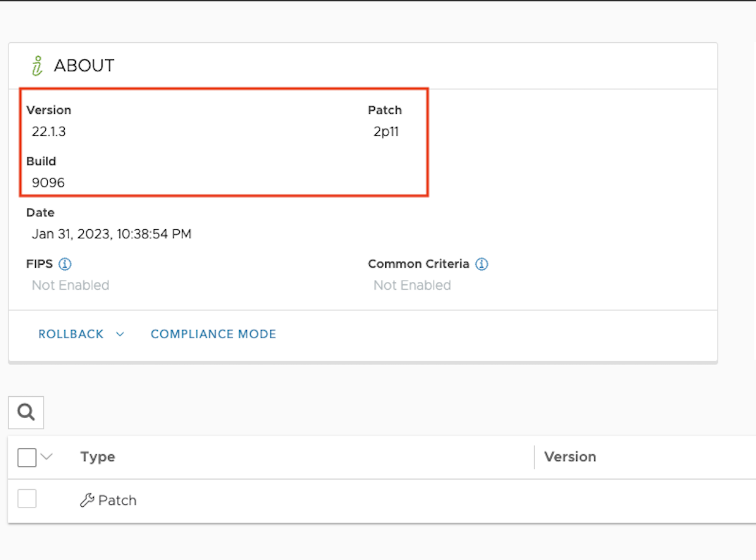756x560 pixels.
Task: Click the circular info icon beside Common Criteria
Action: [482, 263]
